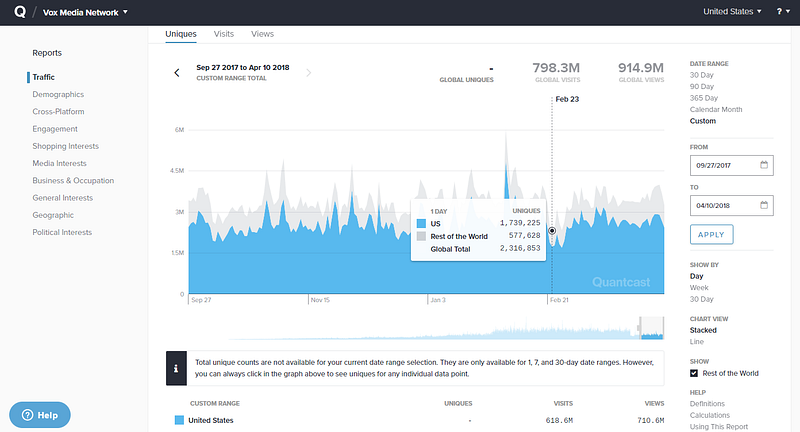Uncheck Rest of the World checkbox
The image size is (800, 432).
(694, 373)
